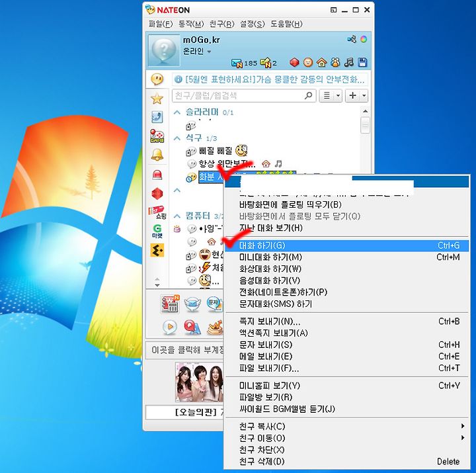Click the friend list scrollbar up arrow
This screenshot has height=473, width=476.
(x=365, y=111)
